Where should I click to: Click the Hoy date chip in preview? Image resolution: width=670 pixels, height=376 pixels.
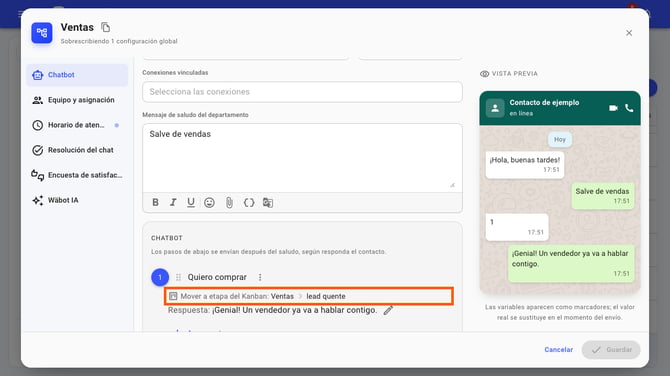(x=560, y=139)
